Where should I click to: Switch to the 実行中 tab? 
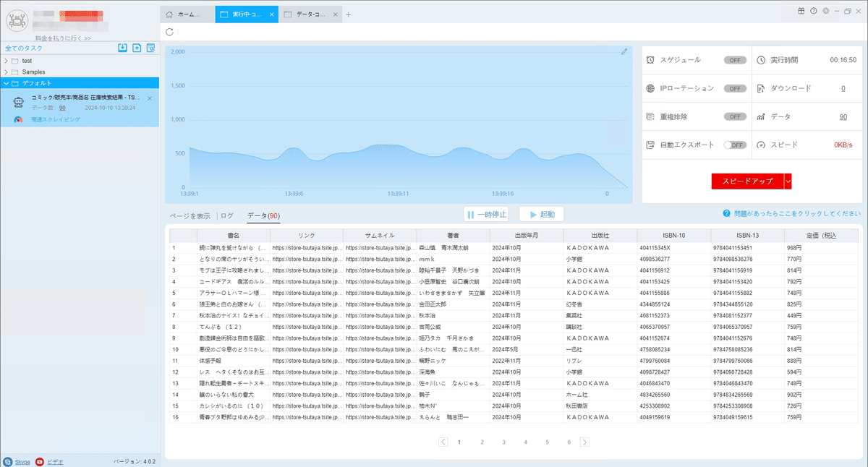[x=247, y=14]
